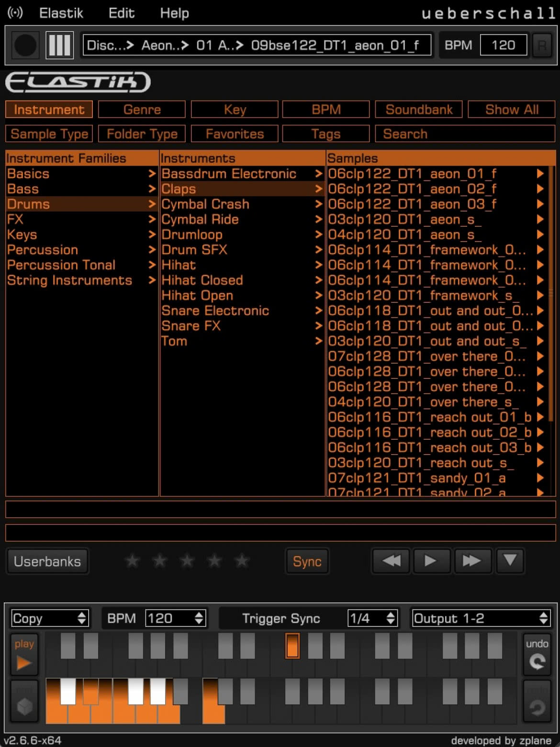Click the keyboard play button

[x=24, y=655]
